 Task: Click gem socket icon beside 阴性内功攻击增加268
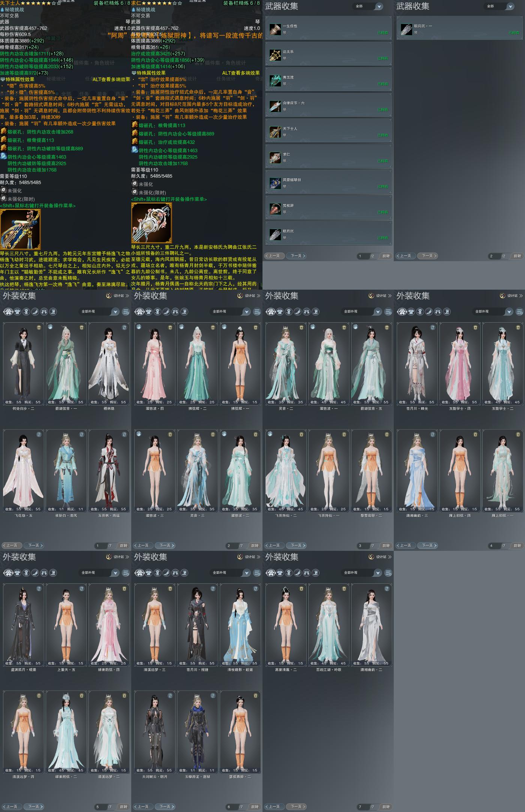coord(3,132)
